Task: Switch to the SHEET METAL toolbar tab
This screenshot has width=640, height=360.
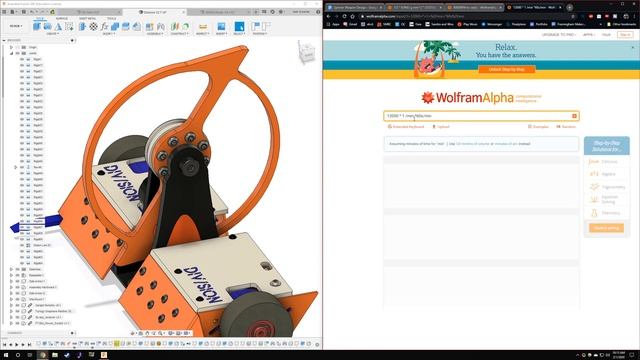Action: (x=87, y=18)
